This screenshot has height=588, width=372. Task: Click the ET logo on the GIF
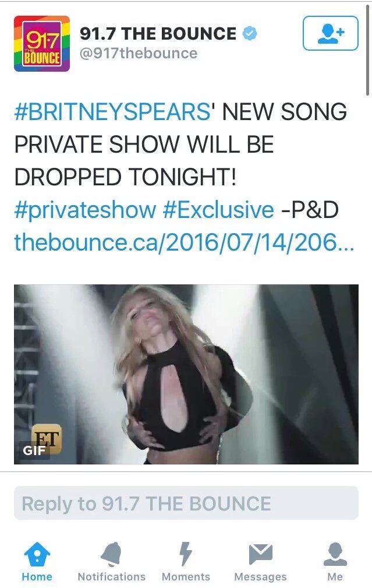point(47,438)
